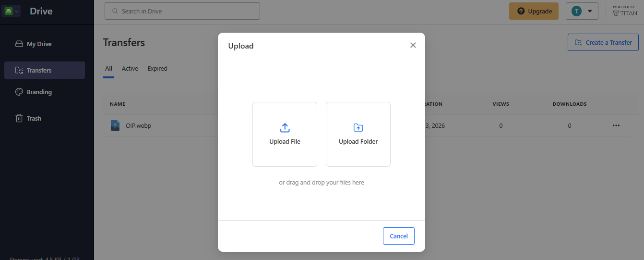Click the Branding palette icon
Screen dimensions: 644x260
click(19, 92)
